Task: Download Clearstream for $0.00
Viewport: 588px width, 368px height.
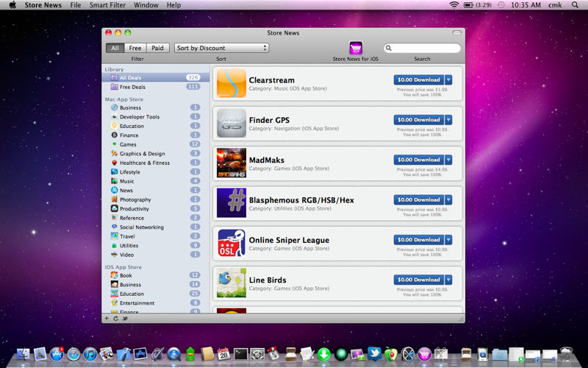Action: click(418, 79)
